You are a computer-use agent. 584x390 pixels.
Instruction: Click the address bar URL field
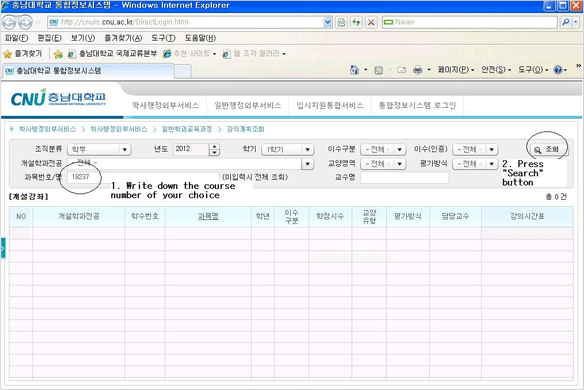coord(185,22)
